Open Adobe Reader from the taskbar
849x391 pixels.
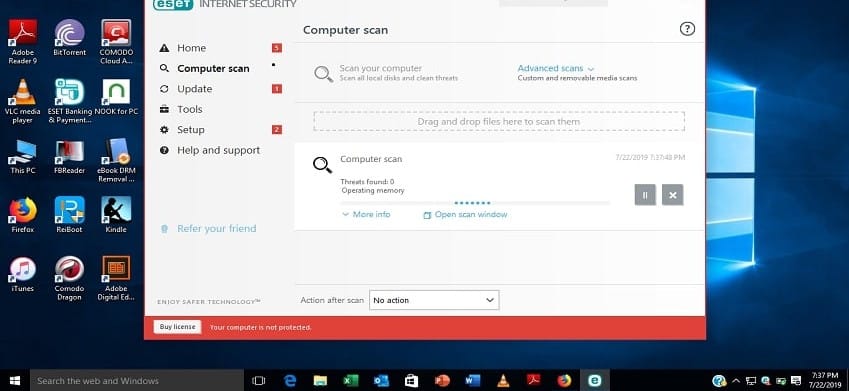(533, 381)
